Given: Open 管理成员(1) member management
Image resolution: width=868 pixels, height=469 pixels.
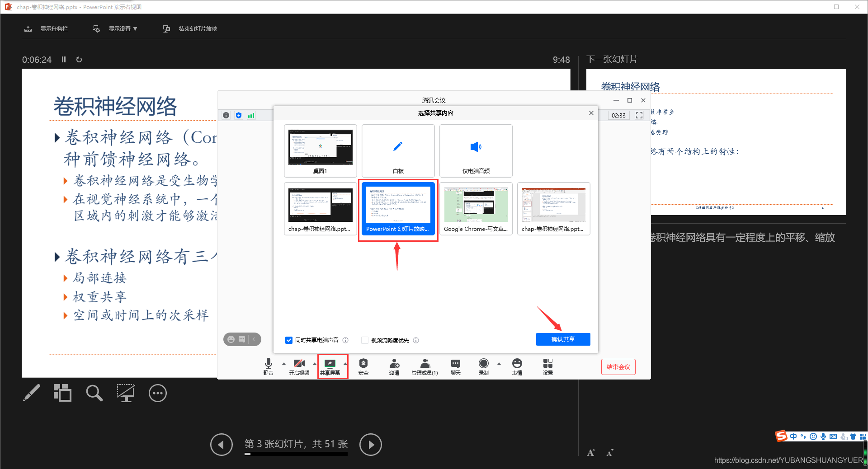Looking at the screenshot, I should (x=425, y=366).
